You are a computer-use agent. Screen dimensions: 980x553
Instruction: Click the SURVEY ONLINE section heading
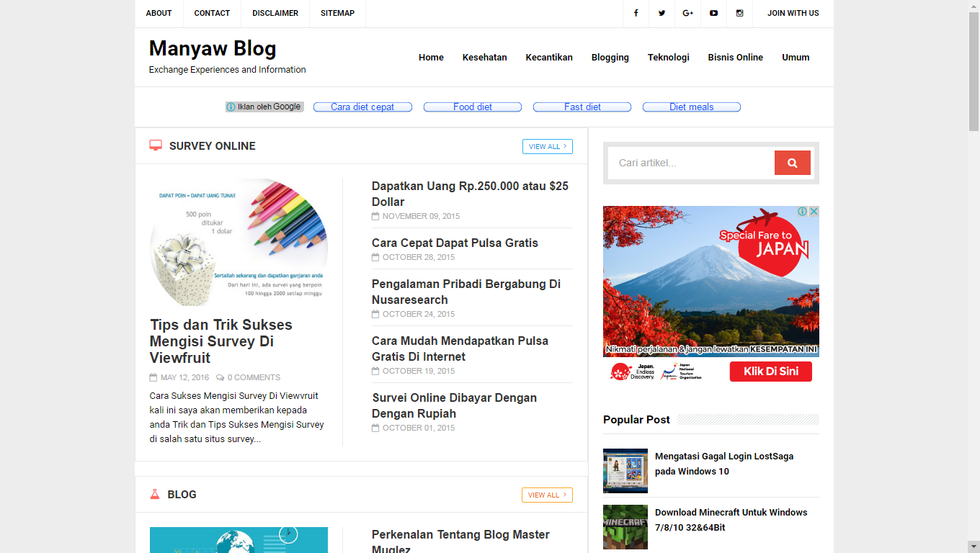[213, 146]
